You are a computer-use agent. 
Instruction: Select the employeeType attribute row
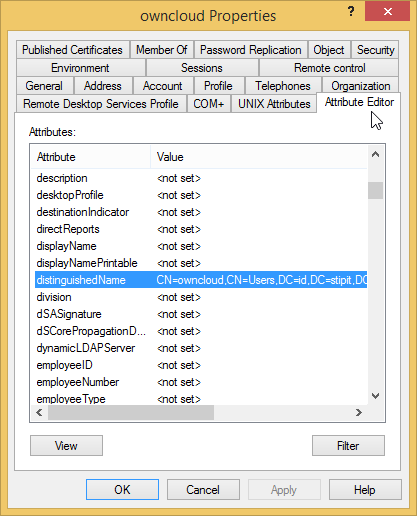point(201,399)
